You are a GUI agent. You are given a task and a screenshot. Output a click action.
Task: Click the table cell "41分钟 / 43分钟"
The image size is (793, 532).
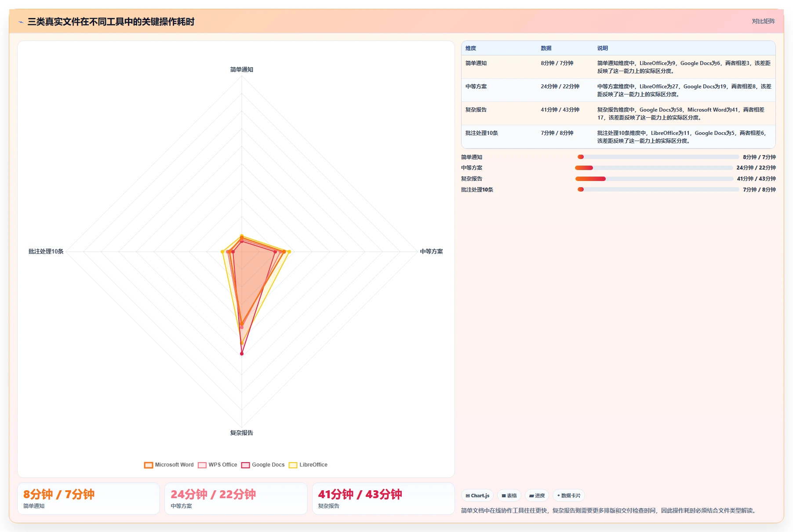pyautogui.click(x=565, y=113)
